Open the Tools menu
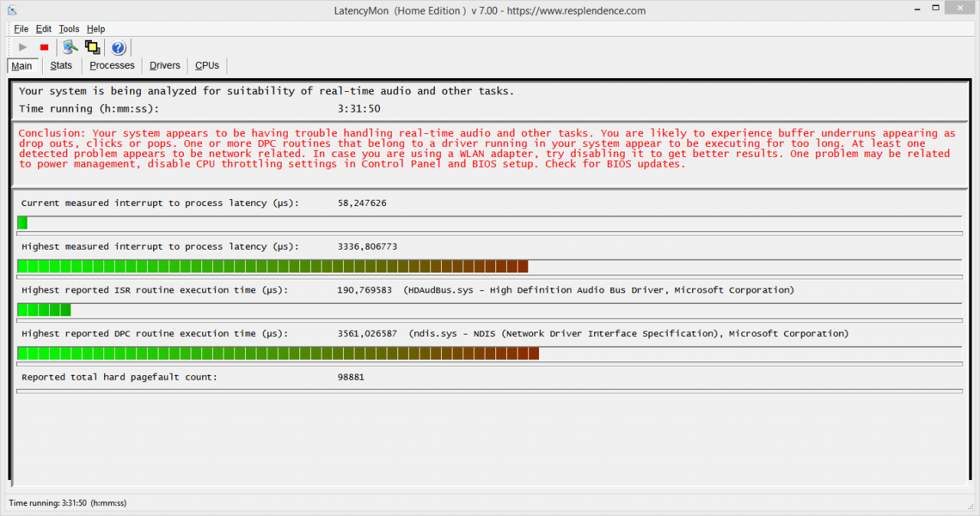 click(69, 29)
